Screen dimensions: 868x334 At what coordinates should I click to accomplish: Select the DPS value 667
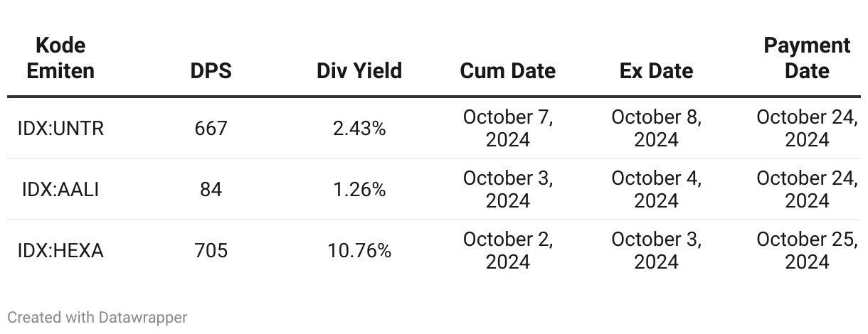pyautogui.click(x=211, y=129)
